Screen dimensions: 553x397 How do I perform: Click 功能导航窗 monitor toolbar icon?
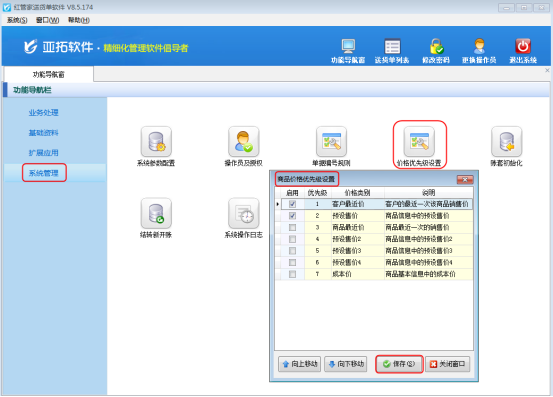coord(348,46)
